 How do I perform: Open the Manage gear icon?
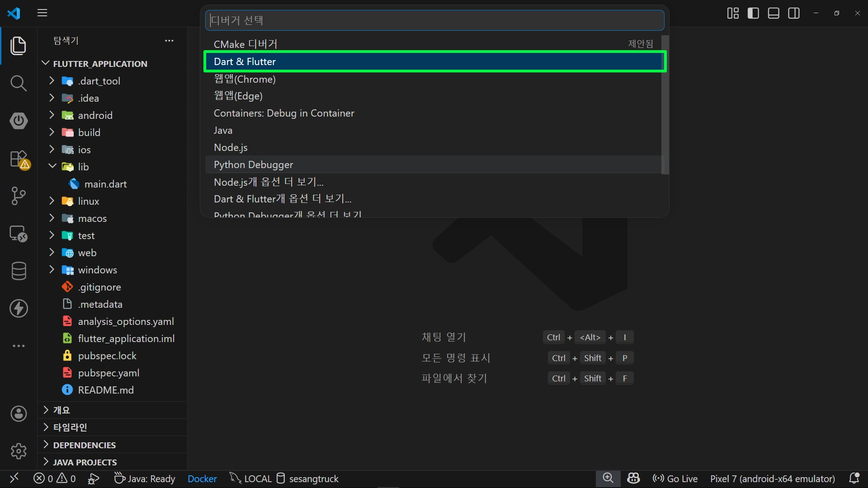coord(18,450)
